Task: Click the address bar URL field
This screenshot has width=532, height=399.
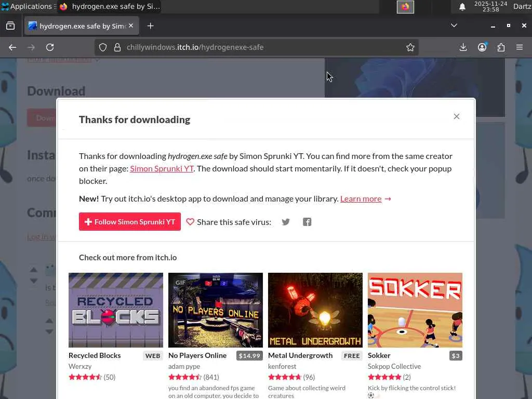Action: 257,47
